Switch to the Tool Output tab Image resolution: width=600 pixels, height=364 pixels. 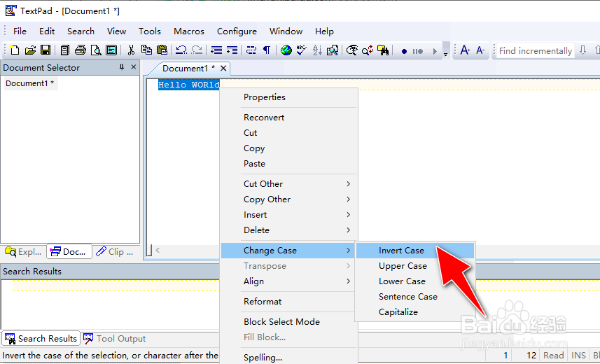click(x=115, y=338)
